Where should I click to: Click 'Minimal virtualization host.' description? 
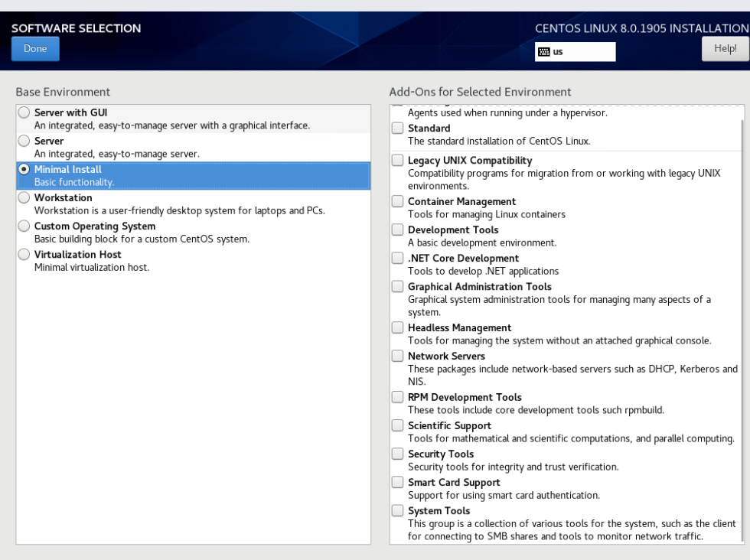(x=92, y=267)
